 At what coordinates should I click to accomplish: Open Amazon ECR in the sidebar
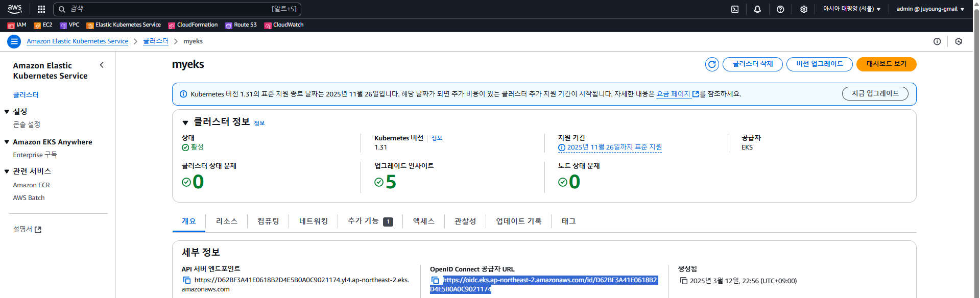tap(32, 185)
